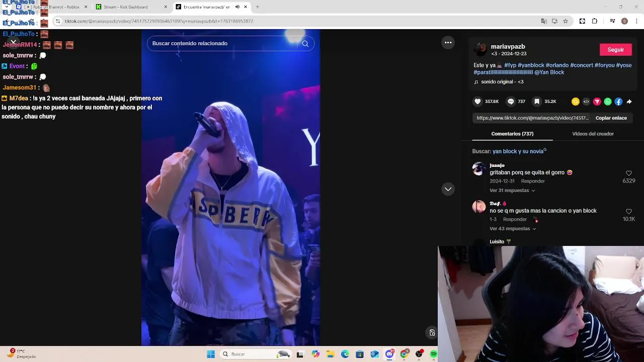Go to the next video arrow
This screenshot has height=362, width=644.
click(x=448, y=189)
